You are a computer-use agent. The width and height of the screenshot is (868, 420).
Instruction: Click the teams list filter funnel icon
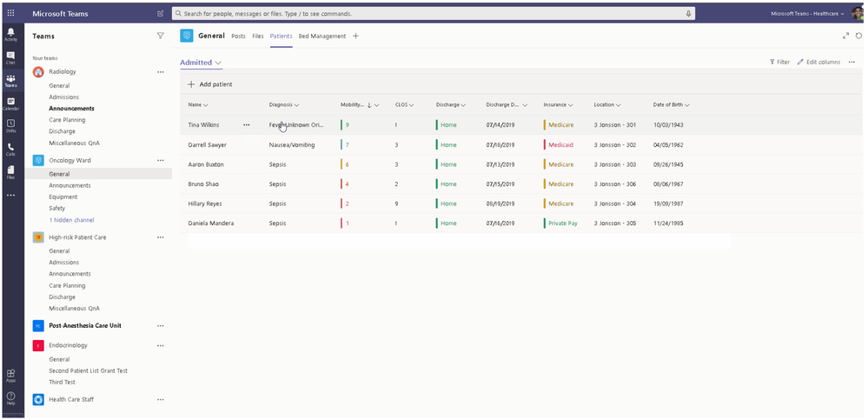coord(161,36)
